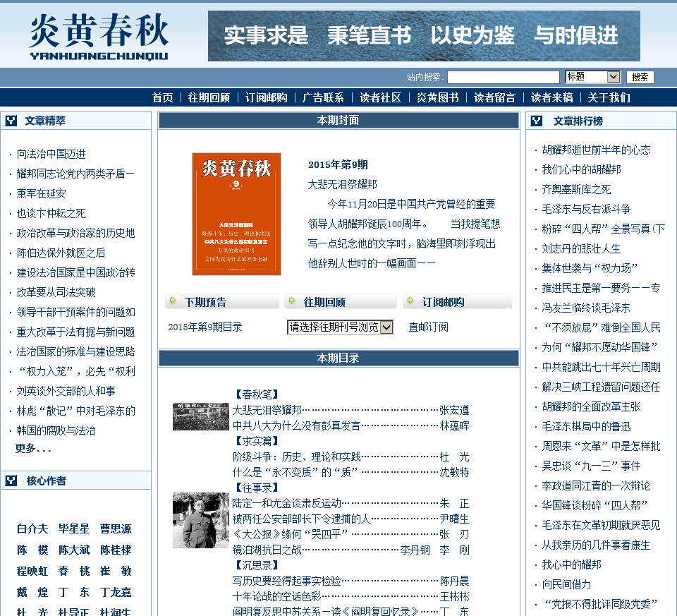Click the 文章精萃 panel header icon
Screen dimensions: 677x616
pyautogui.click(x=11, y=121)
